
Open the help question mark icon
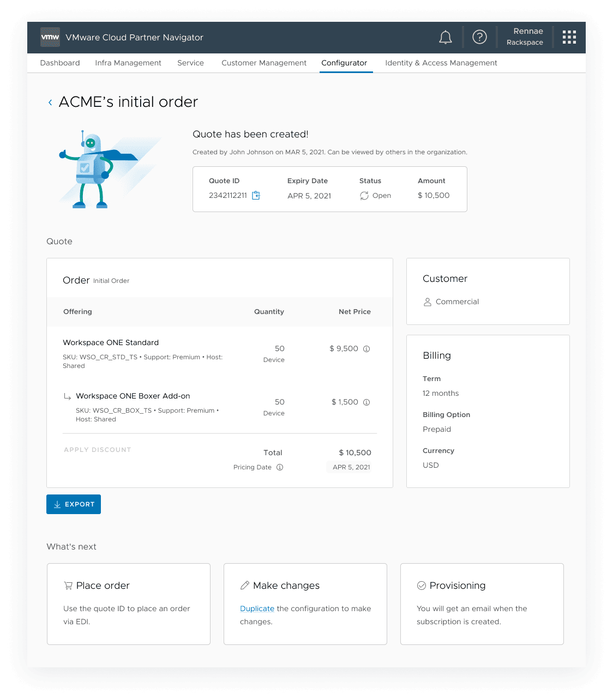pyautogui.click(x=479, y=37)
